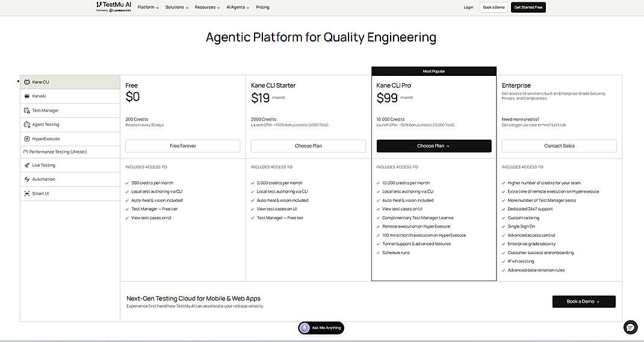This screenshot has height=342, width=644.
Task: Click the Kane CLI sidebar icon
Action: click(26, 82)
